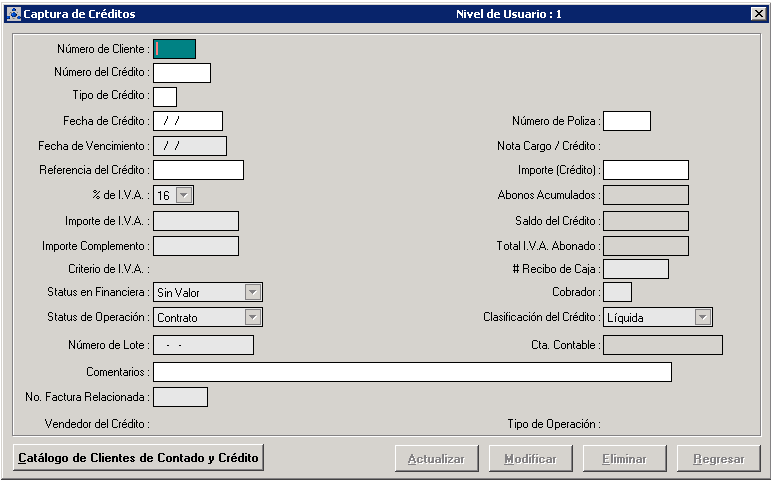The height and width of the screenshot is (481, 771).
Task: Click the Fecha de Crédito date field
Action: pyautogui.click(x=187, y=121)
